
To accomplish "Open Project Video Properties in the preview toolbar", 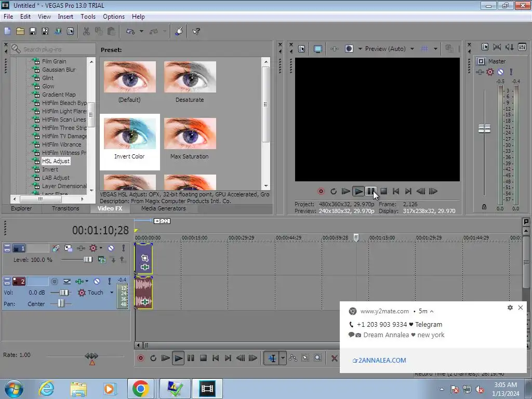I will coord(302,49).
